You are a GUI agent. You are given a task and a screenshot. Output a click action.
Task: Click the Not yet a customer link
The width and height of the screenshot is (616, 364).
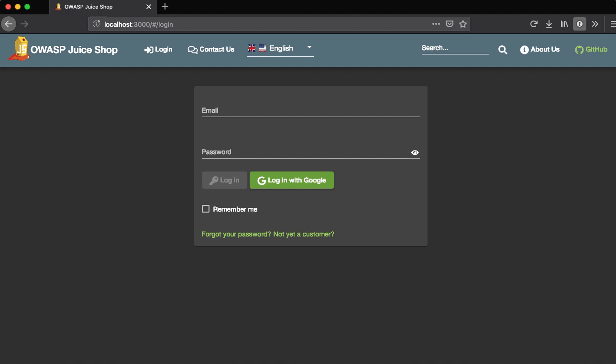[303, 234]
